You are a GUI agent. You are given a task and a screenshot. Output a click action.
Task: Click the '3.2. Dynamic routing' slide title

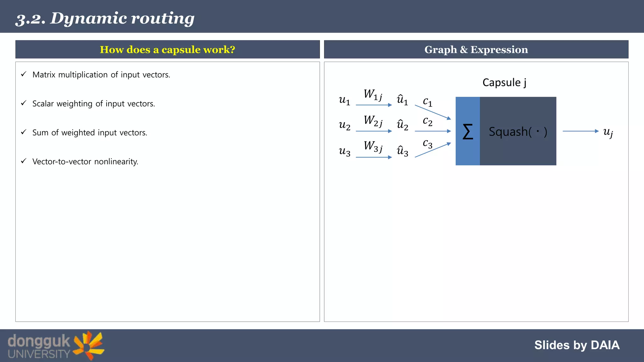[x=105, y=18]
